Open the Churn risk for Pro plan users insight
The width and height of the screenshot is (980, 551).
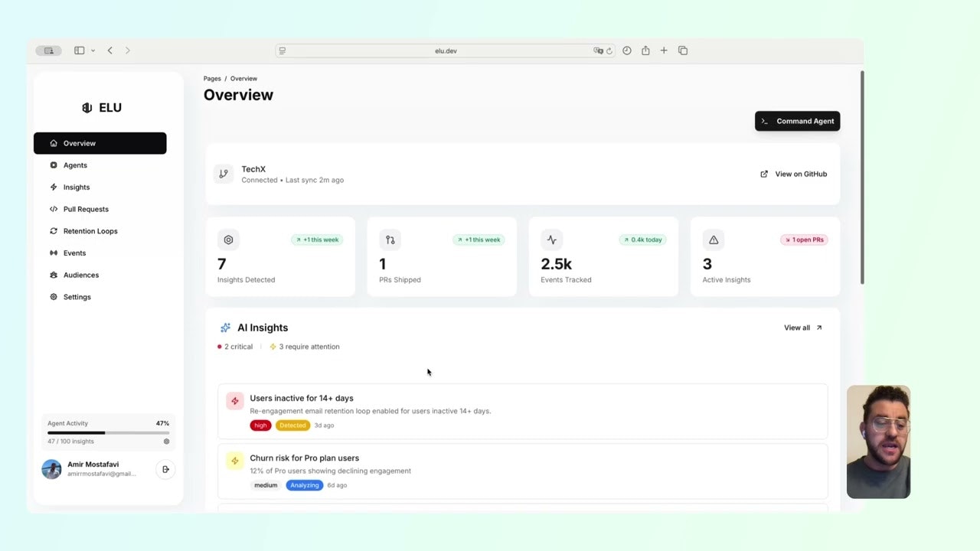[x=523, y=471]
